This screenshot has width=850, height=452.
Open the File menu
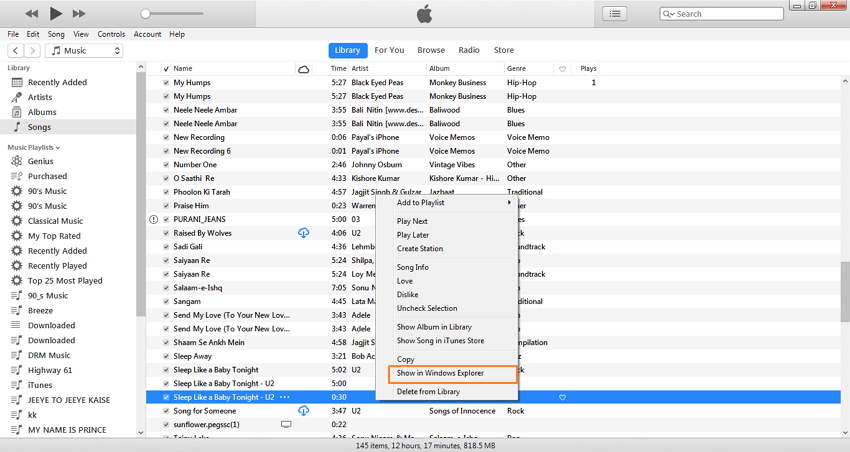coord(13,34)
